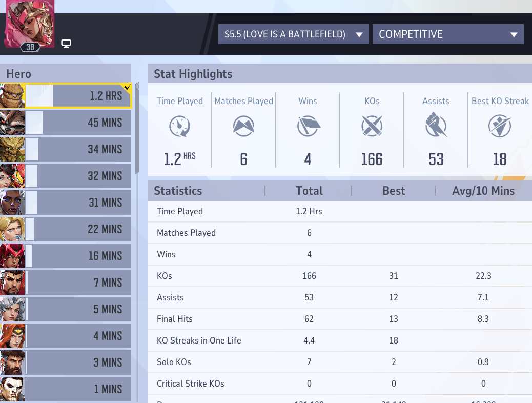
Task: Click the Assists fist icon
Action: coord(436,125)
